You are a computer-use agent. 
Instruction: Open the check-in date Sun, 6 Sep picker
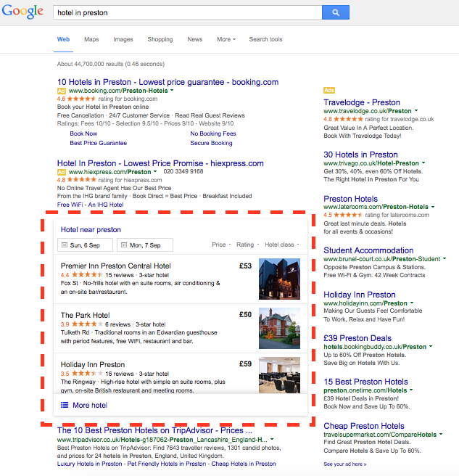click(x=85, y=245)
